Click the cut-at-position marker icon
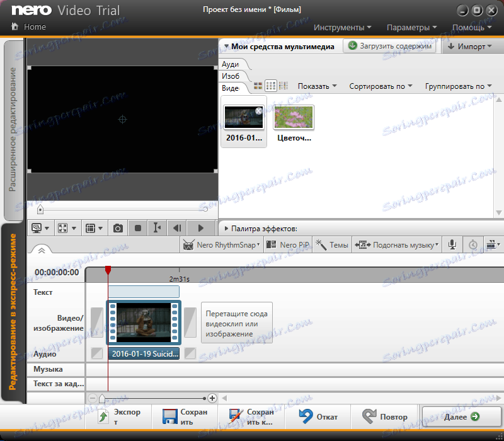Image resolution: width=504 pixels, height=441 pixels. coord(157,228)
